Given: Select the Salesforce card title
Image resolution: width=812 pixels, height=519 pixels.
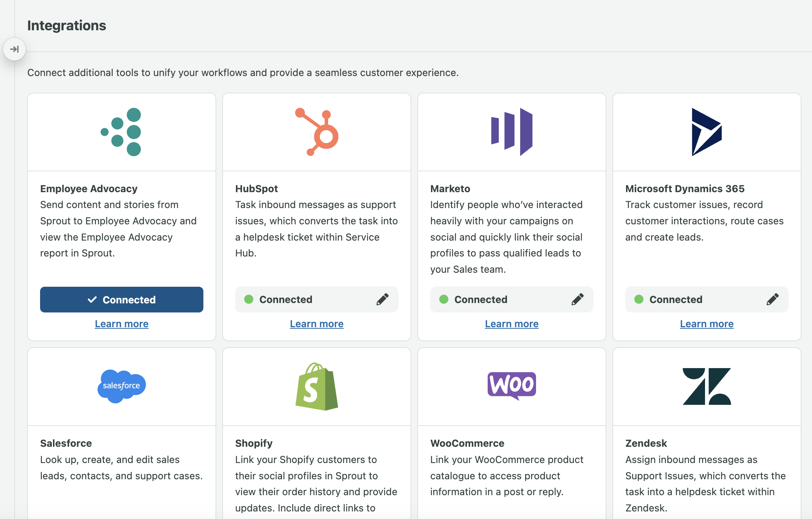Looking at the screenshot, I should coord(66,443).
